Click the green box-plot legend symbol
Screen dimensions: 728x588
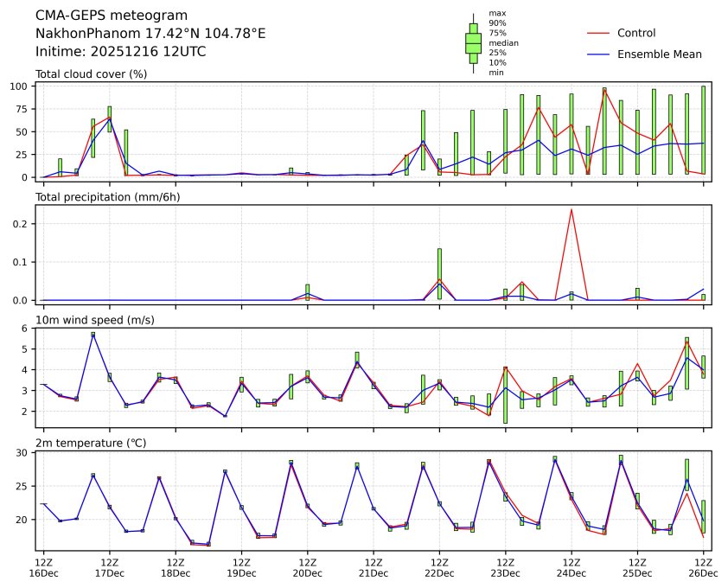(473, 42)
